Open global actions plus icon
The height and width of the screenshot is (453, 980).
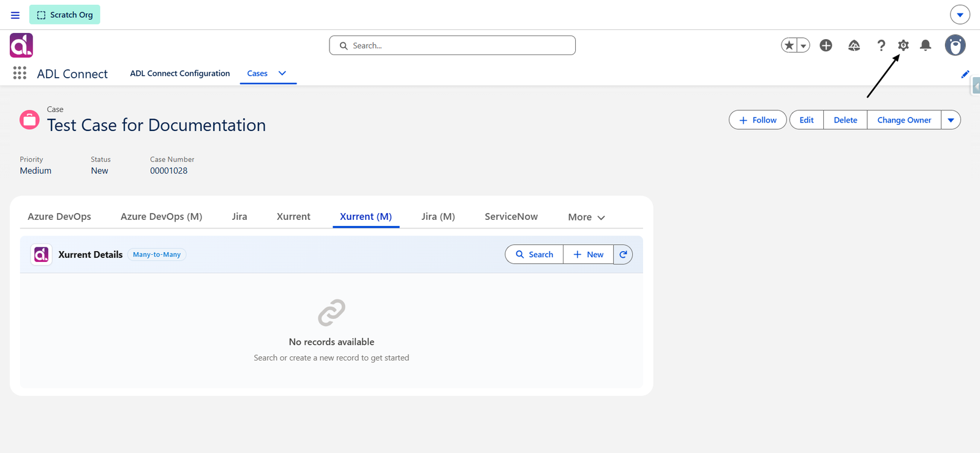(x=826, y=45)
